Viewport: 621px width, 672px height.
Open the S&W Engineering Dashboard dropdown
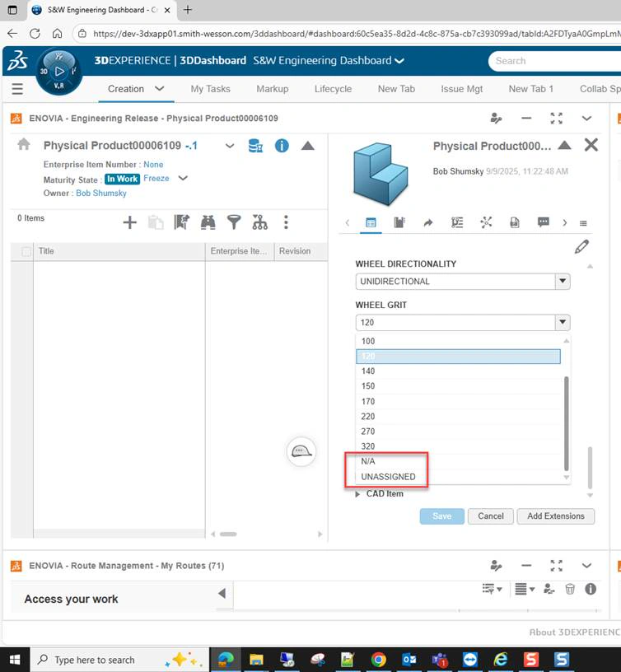click(399, 61)
